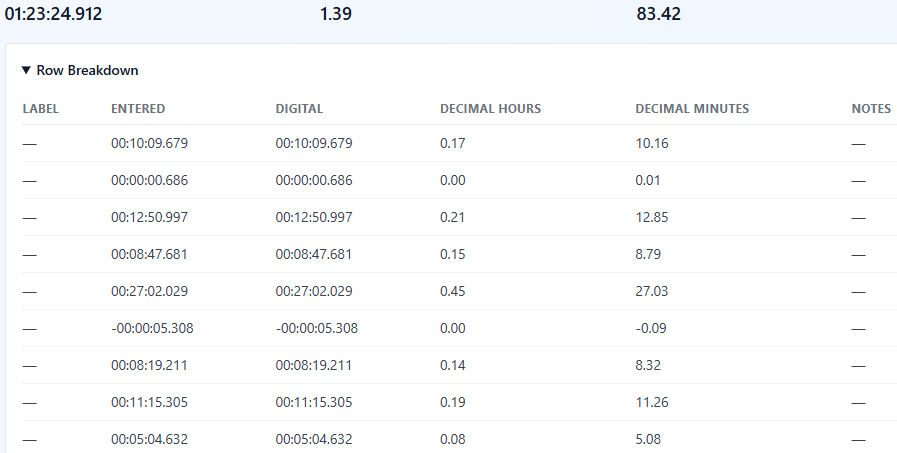
Task: Click the DIGITAL column header
Action: click(299, 109)
